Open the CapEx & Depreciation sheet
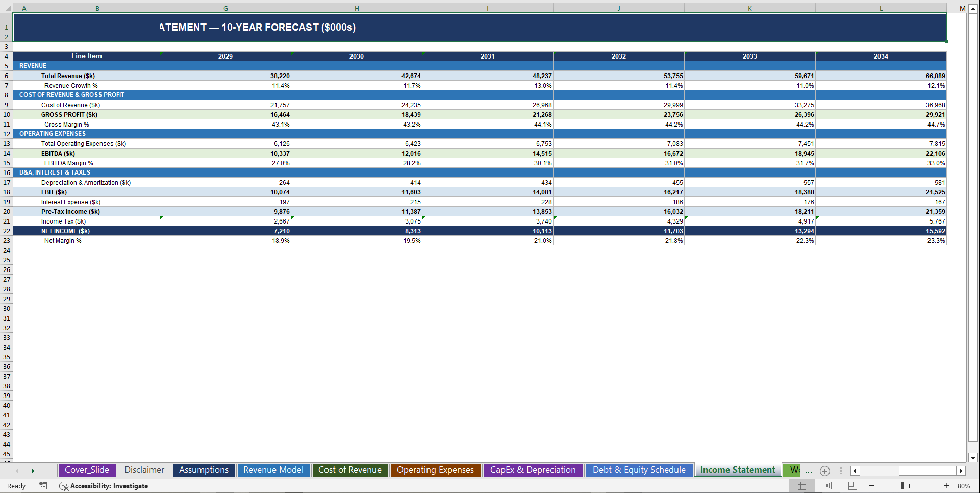Screen dimensions: 980x493 point(533,470)
